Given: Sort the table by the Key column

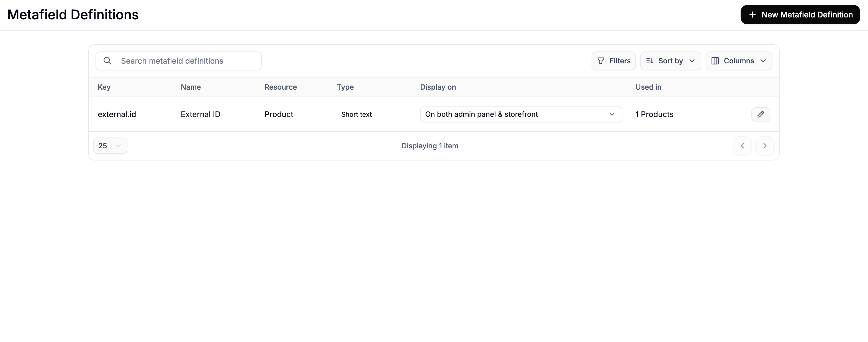Looking at the screenshot, I should 104,87.
